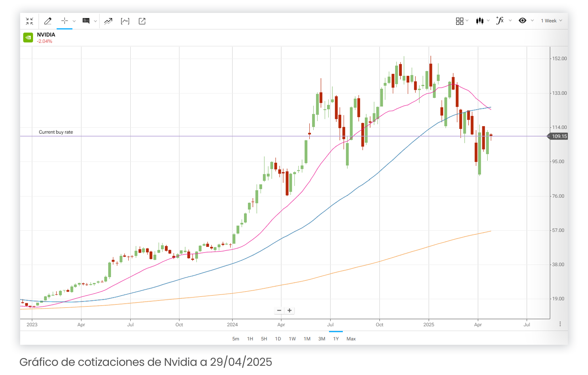Screen dimensions: 588x375
Task: Click the candlestick chart type icon
Action: point(480,21)
